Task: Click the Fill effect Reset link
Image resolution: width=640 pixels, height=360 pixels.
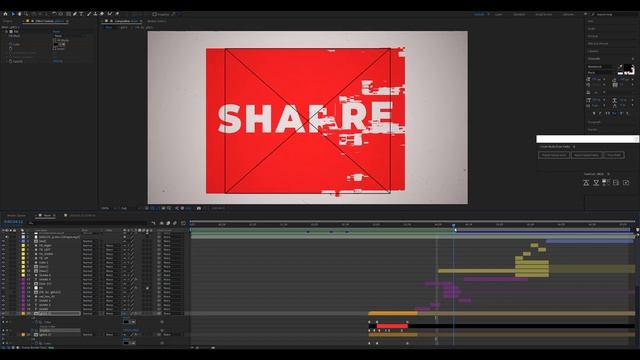Action: click(x=56, y=32)
